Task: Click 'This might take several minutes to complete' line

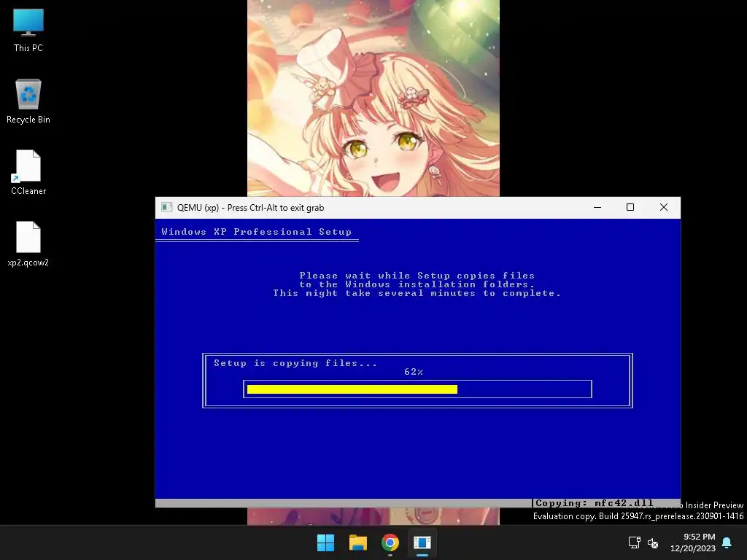Action: pyautogui.click(x=417, y=293)
